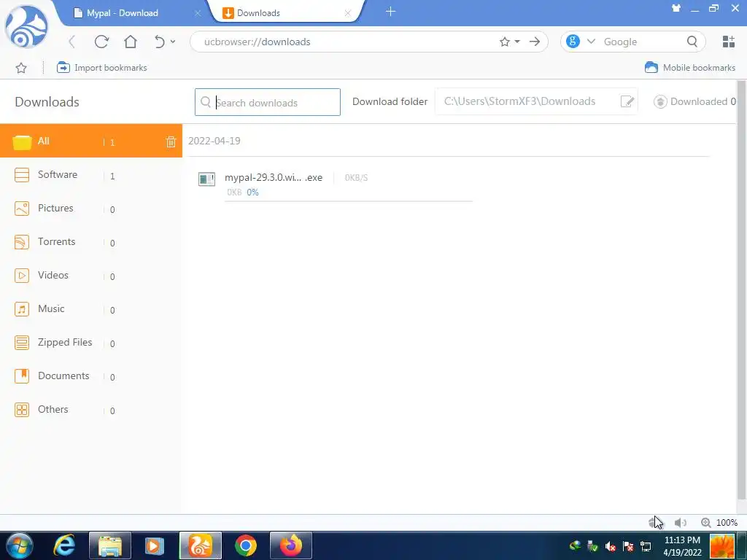Click the mypal-29.3.0 exe file icon
The height and width of the screenshot is (560, 747).
[206, 179]
